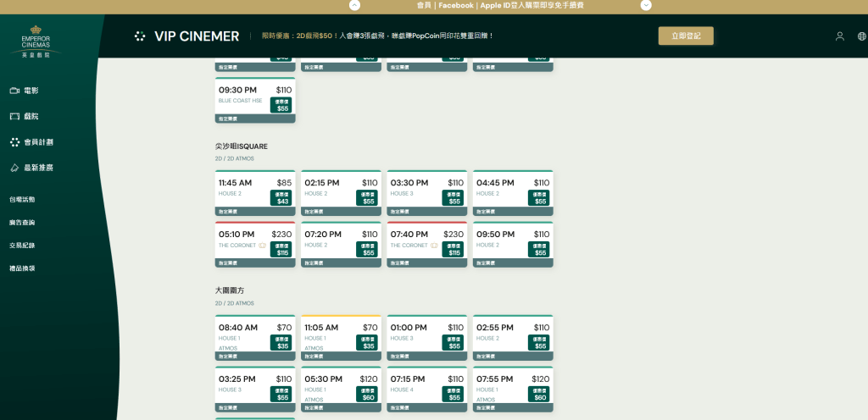Screen dimensions: 868x420
Task: Go to previous banner announcement arrow
Action: pyautogui.click(x=354, y=5)
